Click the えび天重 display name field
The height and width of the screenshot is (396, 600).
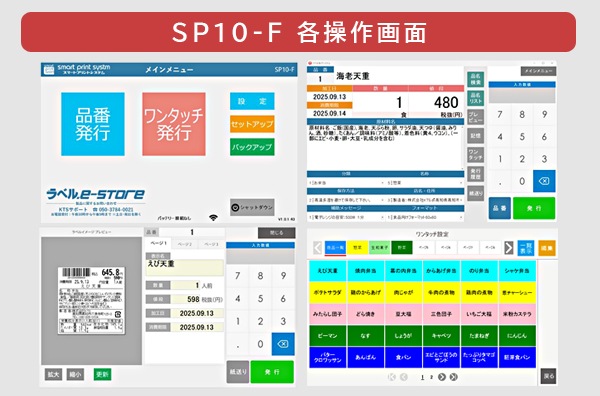tap(184, 267)
